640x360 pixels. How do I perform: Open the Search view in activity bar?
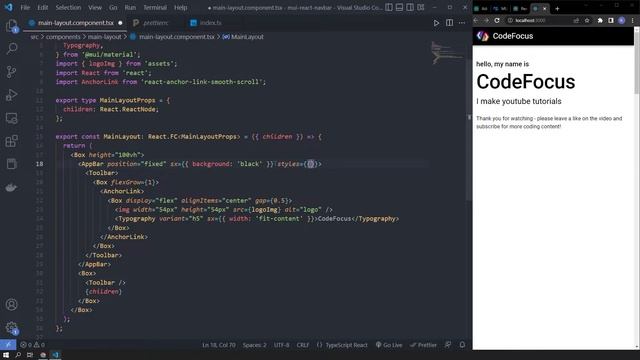point(11,49)
